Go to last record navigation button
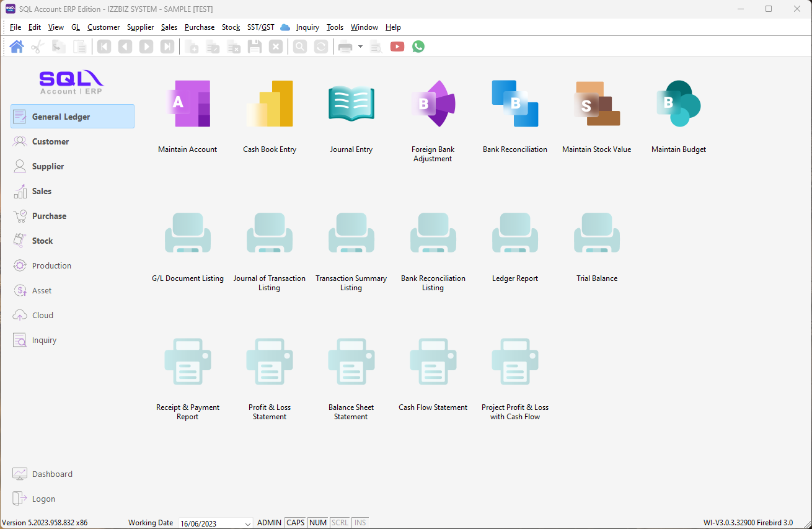 (x=167, y=47)
